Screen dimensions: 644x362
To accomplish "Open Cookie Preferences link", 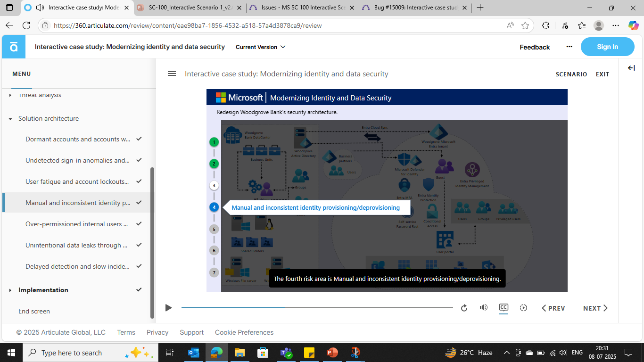I will [x=244, y=332].
